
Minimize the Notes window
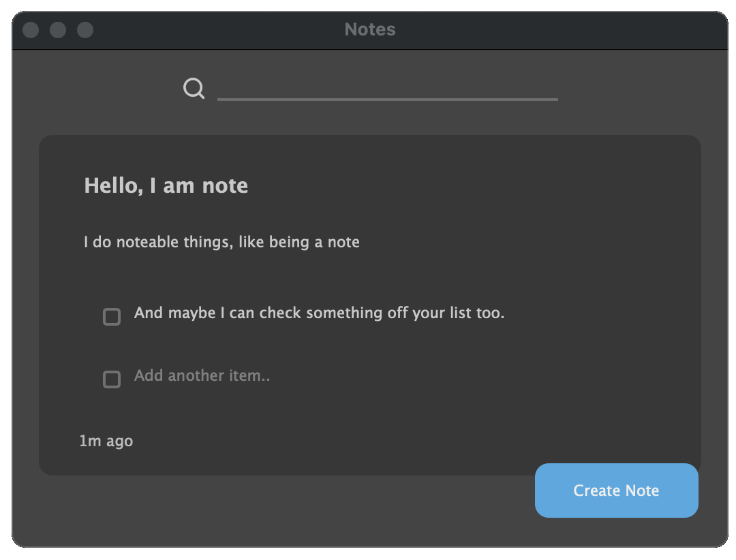click(x=58, y=30)
